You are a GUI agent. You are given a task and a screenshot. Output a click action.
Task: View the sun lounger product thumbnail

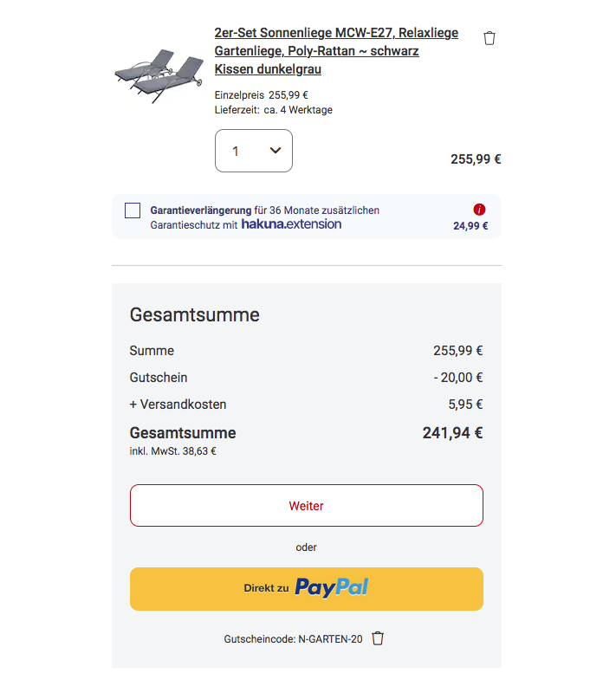[x=157, y=77]
